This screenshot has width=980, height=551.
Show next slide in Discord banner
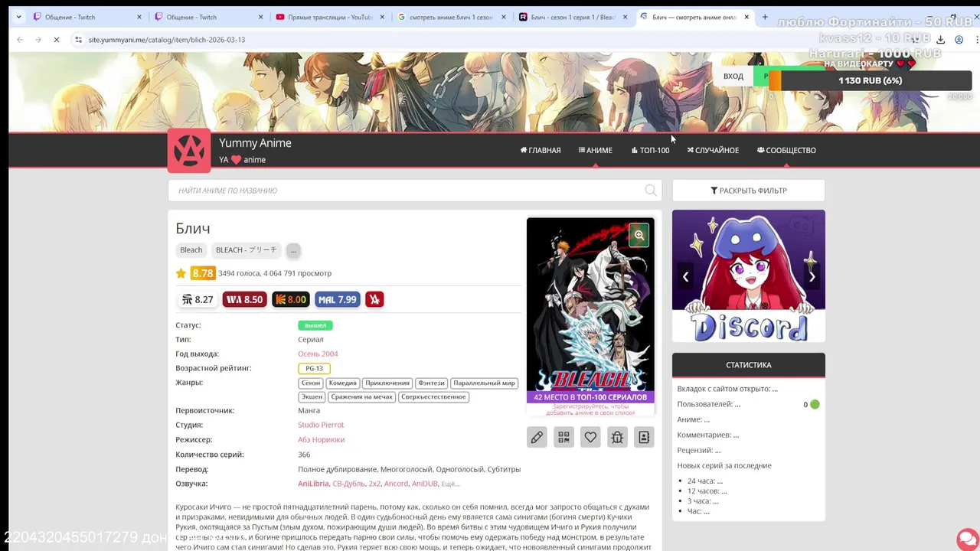tap(812, 277)
